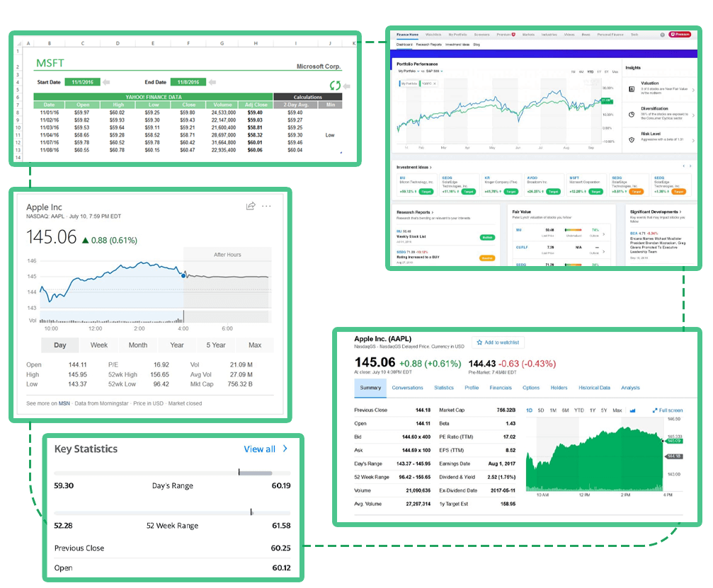The width and height of the screenshot is (713, 588).
Task: Open Markets in Yahoo Finance nav
Action: tap(528, 35)
